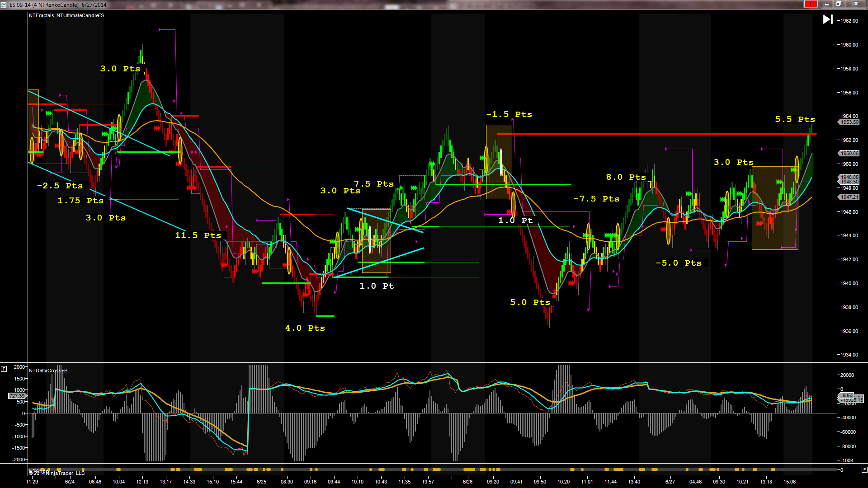868x488 pixels.
Task: Click the 727.39 value marker in the lower panel
Action: tap(17, 396)
